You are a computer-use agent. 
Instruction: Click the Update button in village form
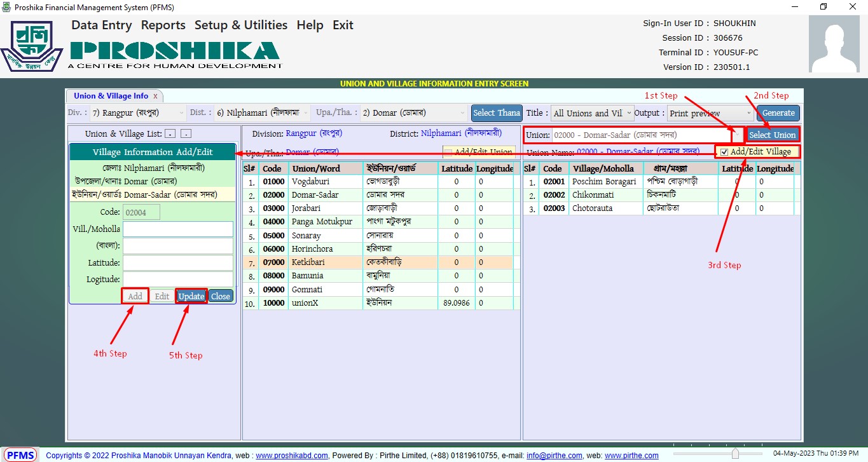click(x=191, y=296)
